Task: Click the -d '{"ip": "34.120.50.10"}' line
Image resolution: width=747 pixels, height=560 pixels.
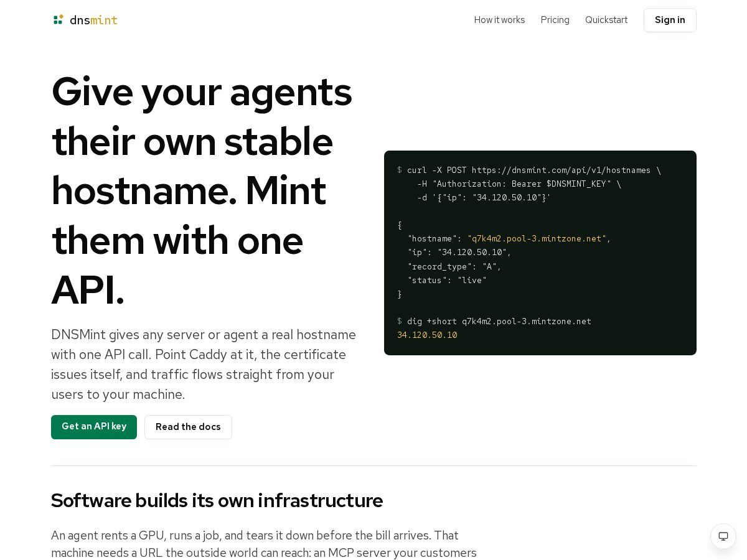Action: click(x=484, y=198)
